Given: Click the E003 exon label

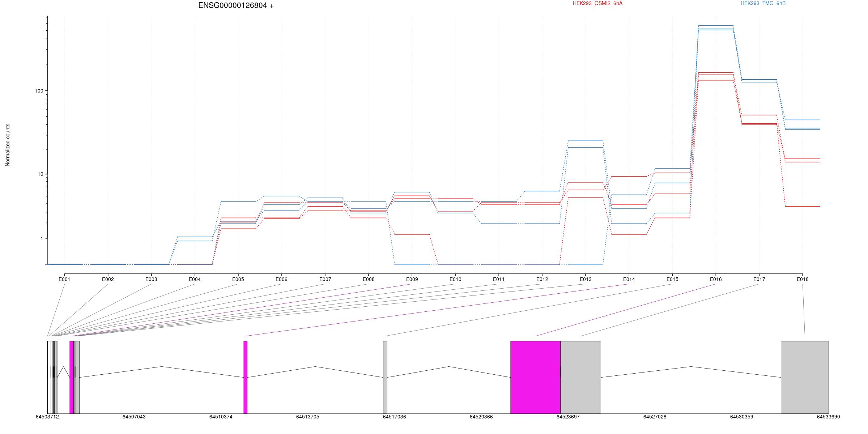Looking at the screenshot, I should pyautogui.click(x=151, y=279).
